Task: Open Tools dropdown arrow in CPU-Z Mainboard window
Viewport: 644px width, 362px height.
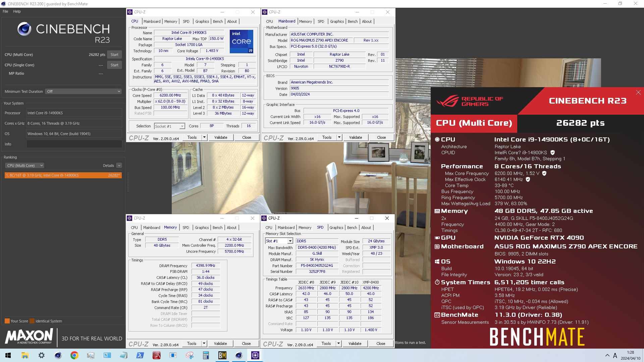Action: coord(339,137)
